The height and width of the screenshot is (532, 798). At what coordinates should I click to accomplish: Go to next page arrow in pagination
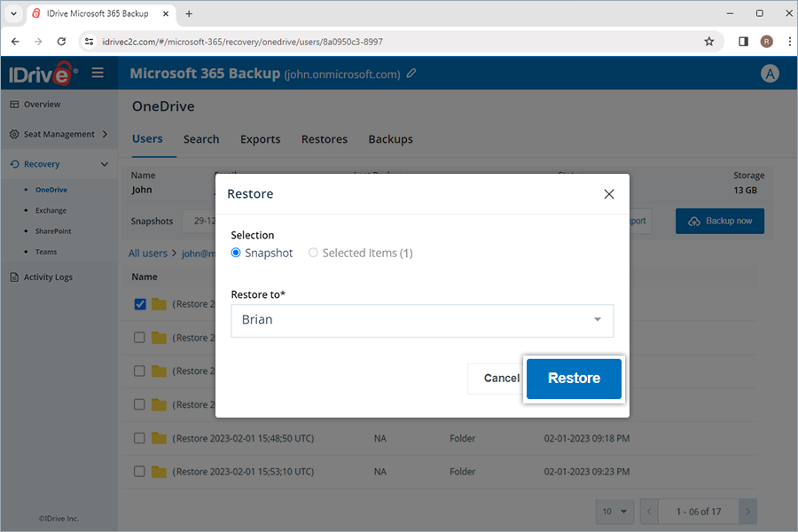tap(747, 511)
